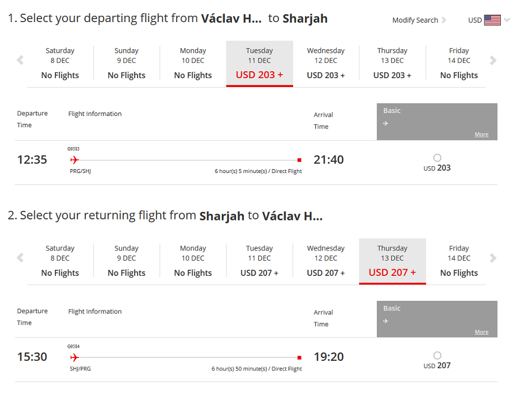Click the Modify Search link

pos(415,20)
